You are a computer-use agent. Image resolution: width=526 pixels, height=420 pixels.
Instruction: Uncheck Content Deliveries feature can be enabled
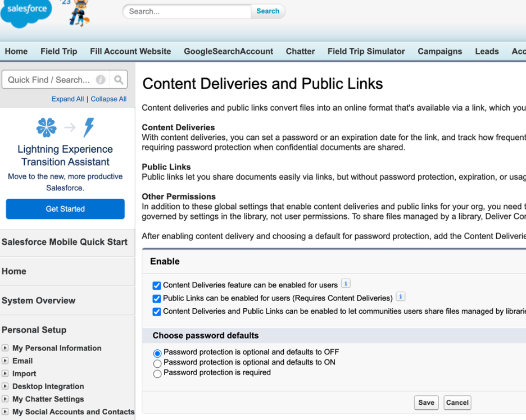pos(157,286)
